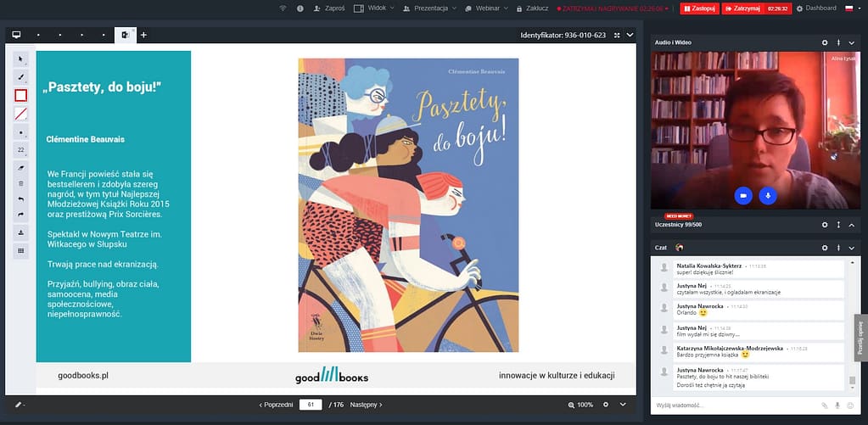
Task: Click the chat avatar icon beside Czat
Action: (680, 248)
